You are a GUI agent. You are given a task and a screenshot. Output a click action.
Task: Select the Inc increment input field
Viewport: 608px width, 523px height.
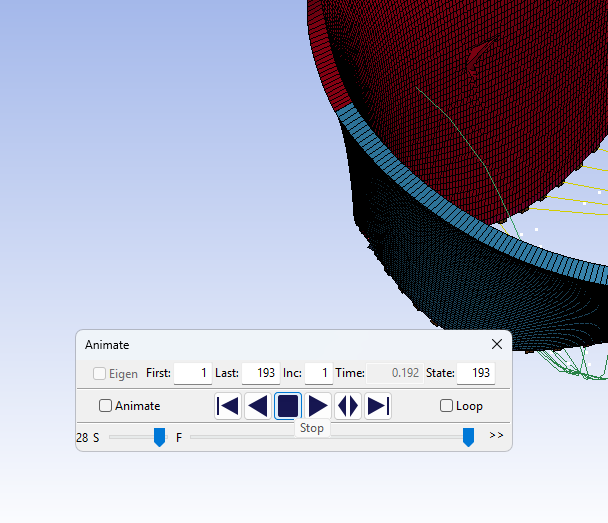click(318, 373)
